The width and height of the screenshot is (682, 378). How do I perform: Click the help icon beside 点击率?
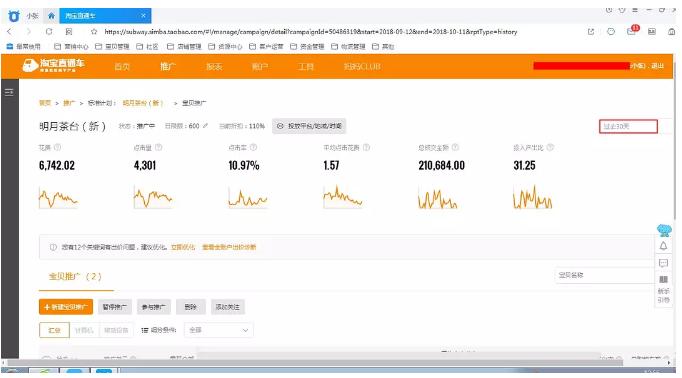253,148
